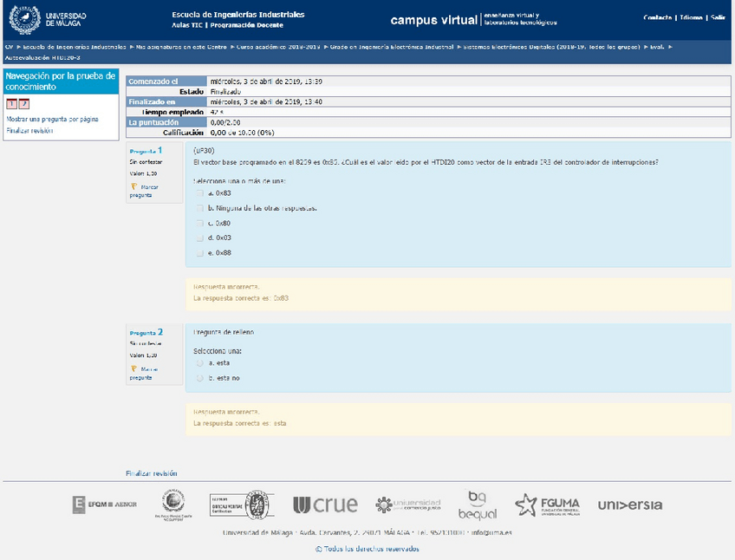
Task: Click the Bureau Veritas certification logo
Action: click(242, 505)
